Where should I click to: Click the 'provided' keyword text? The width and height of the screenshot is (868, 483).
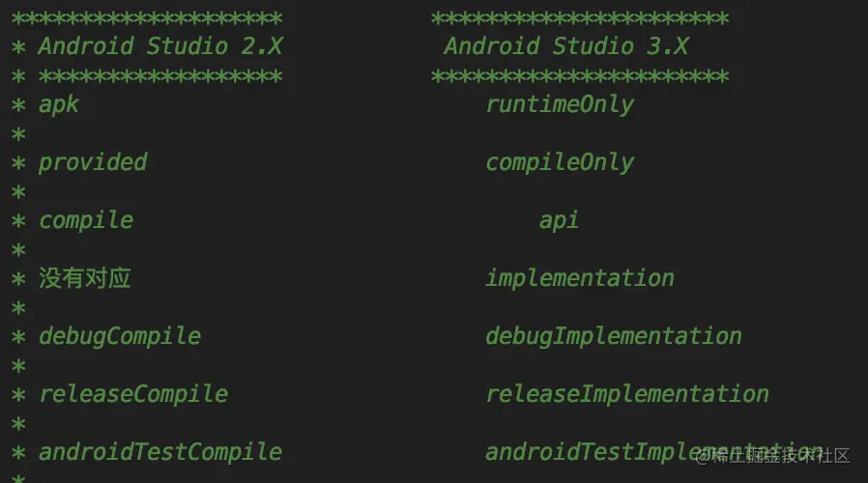click(x=93, y=162)
